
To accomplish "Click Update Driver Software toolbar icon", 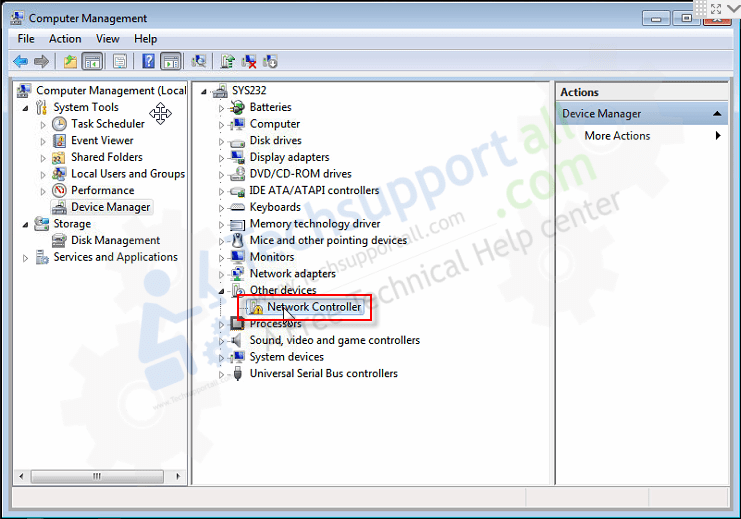I will [x=228, y=61].
